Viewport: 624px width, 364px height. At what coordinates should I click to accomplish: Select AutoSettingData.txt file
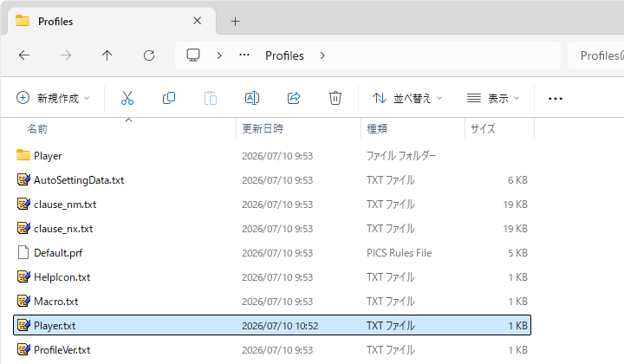pyautogui.click(x=79, y=180)
